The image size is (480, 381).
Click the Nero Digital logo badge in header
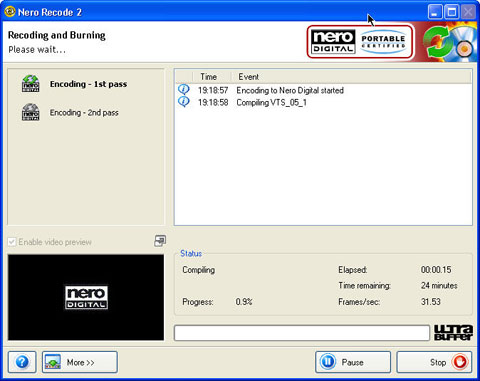pyautogui.click(x=333, y=42)
